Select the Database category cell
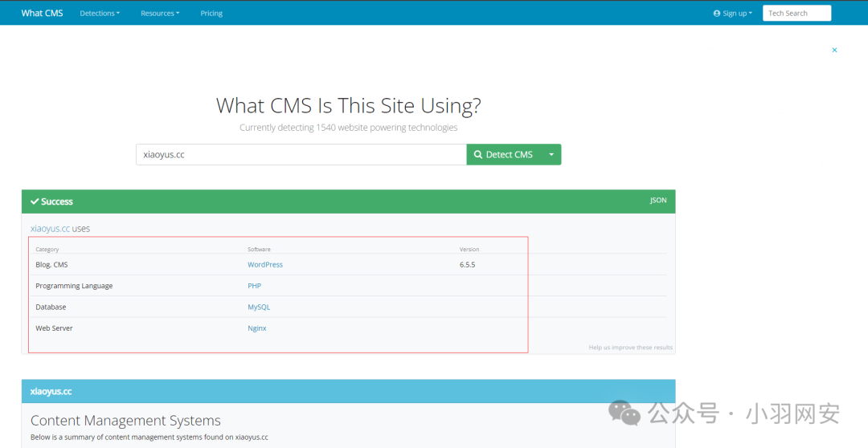This screenshot has height=448, width=868. pyautogui.click(x=51, y=307)
